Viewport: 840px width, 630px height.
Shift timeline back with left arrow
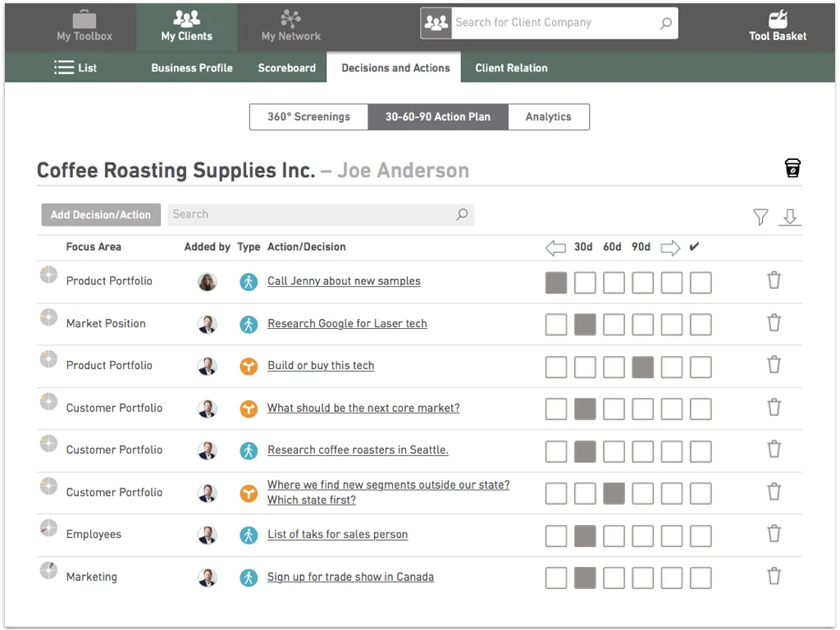pyautogui.click(x=555, y=248)
